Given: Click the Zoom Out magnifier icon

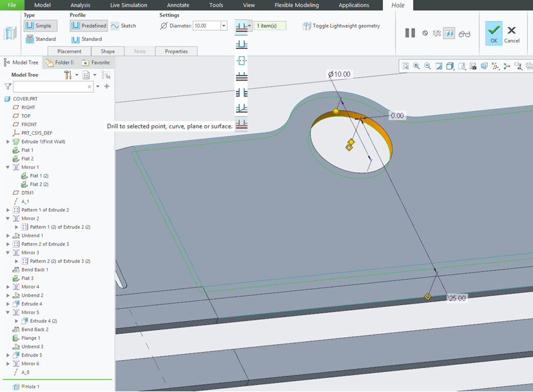Looking at the screenshot, I should (x=427, y=66).
